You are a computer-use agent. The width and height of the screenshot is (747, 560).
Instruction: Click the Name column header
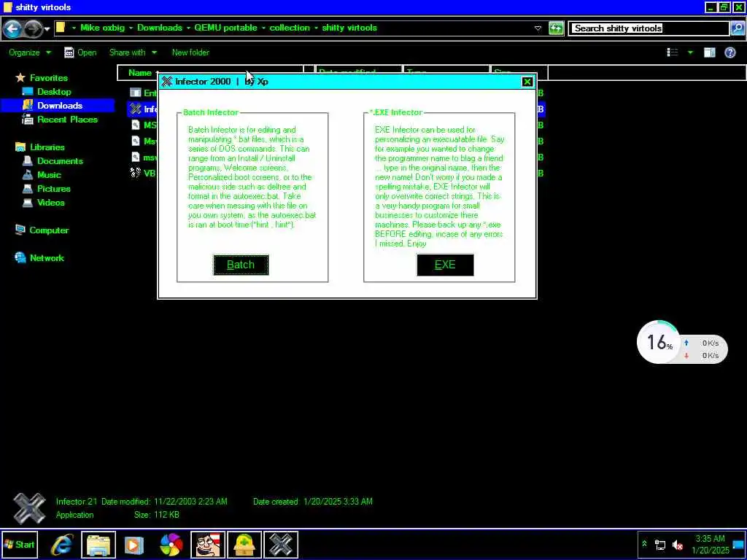tap(139, 73)
